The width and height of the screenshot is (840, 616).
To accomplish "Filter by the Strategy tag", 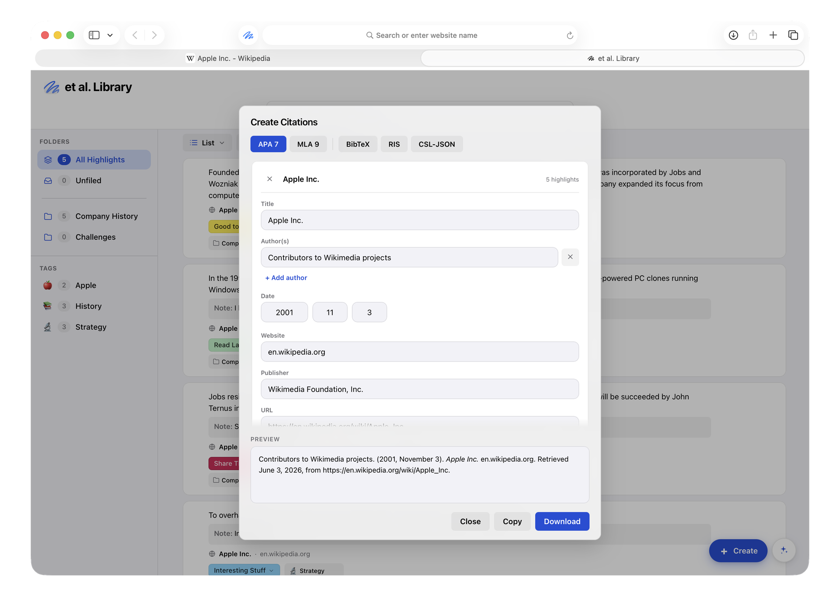I will click(x=94, y=327).
